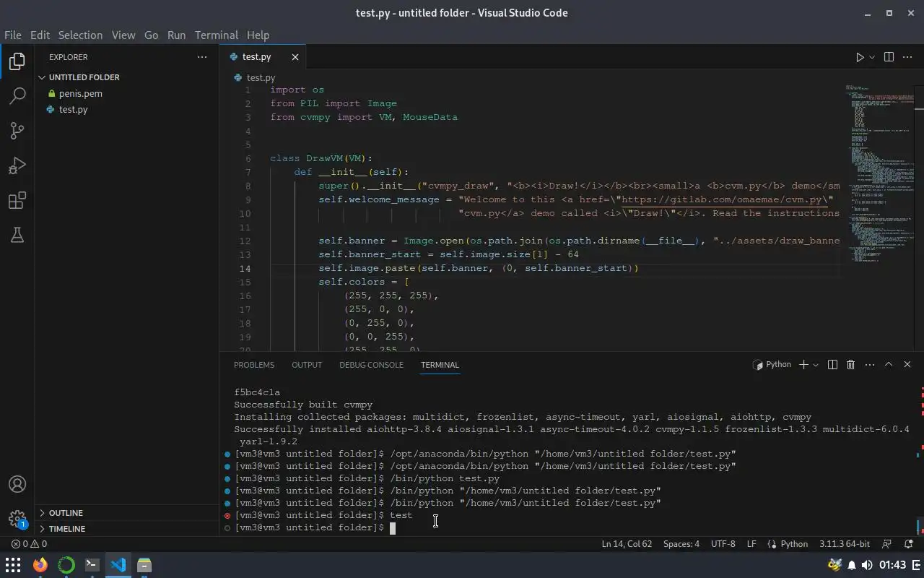Screen dimensions: 924x578
Task: Split the editor to the right
Action: pos(889,57)
